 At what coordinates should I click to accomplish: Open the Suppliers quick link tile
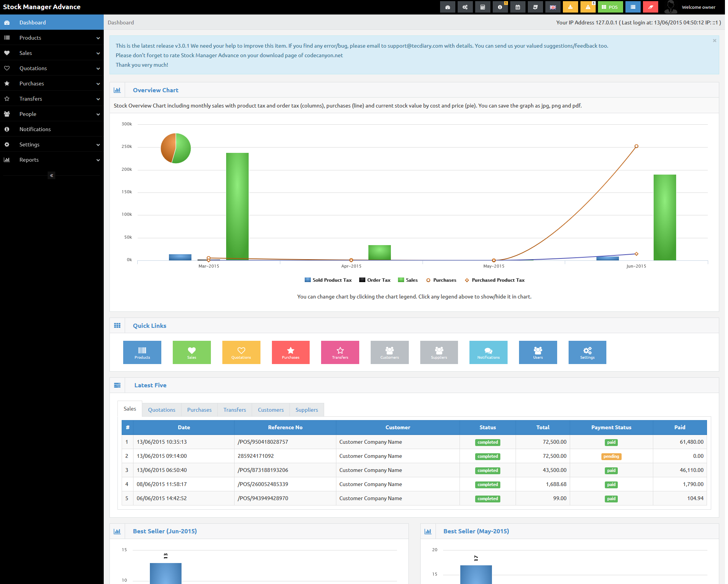439,352
